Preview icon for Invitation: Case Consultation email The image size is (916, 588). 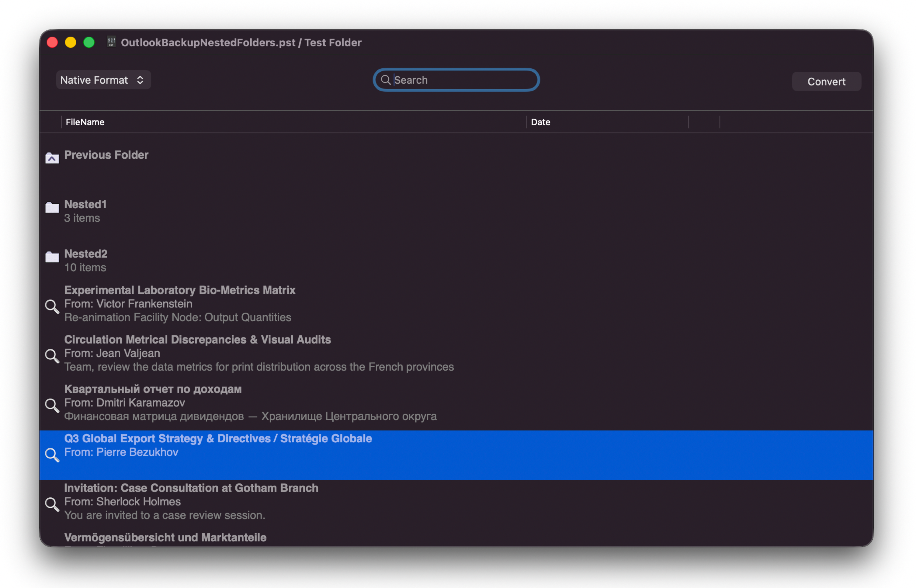(52, 505)
